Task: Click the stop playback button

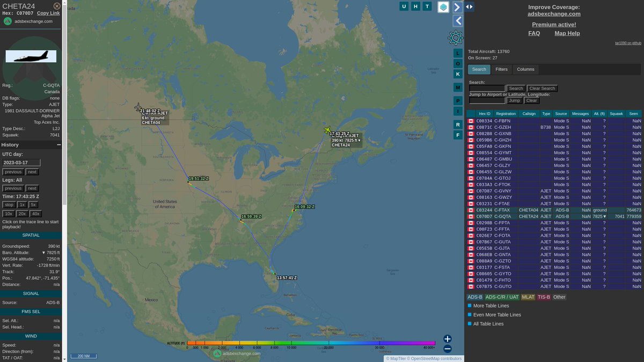Action: [9, 205]
